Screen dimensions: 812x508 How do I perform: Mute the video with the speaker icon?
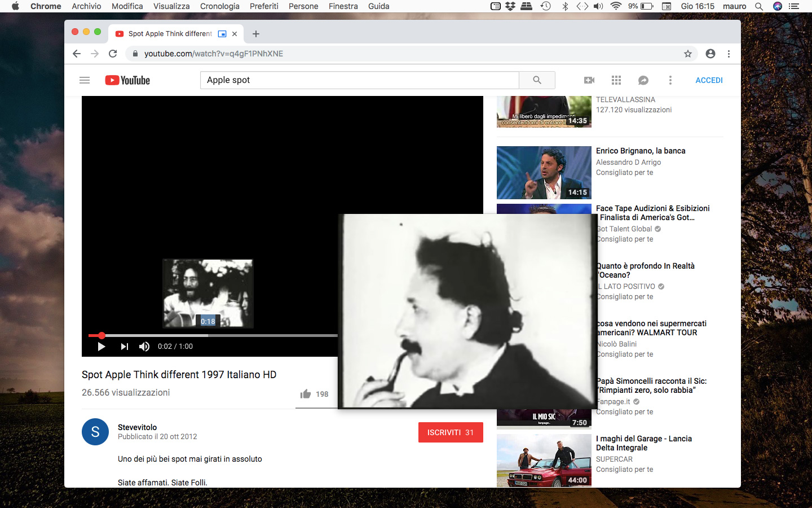tap(144, 347)
